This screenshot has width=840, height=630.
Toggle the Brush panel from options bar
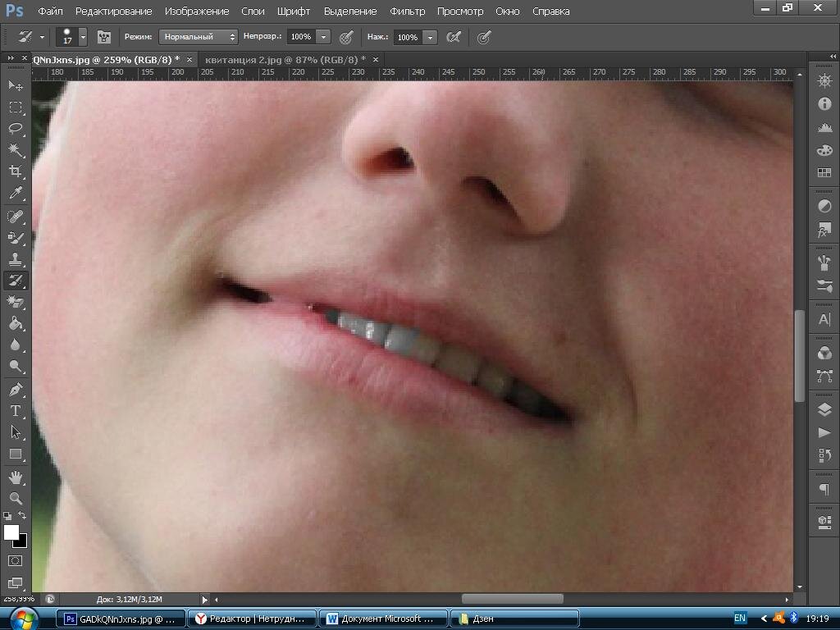pos(104,37)
